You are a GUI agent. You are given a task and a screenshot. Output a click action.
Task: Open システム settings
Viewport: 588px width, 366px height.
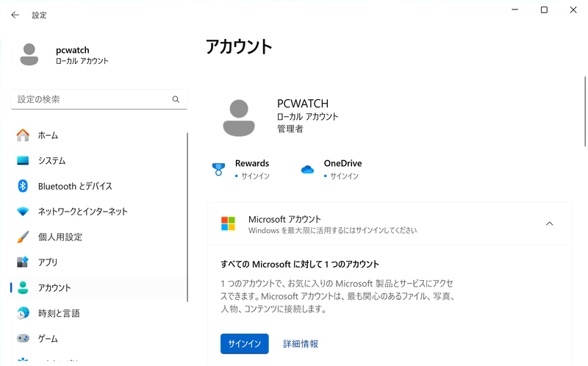[x=99, y=160]
